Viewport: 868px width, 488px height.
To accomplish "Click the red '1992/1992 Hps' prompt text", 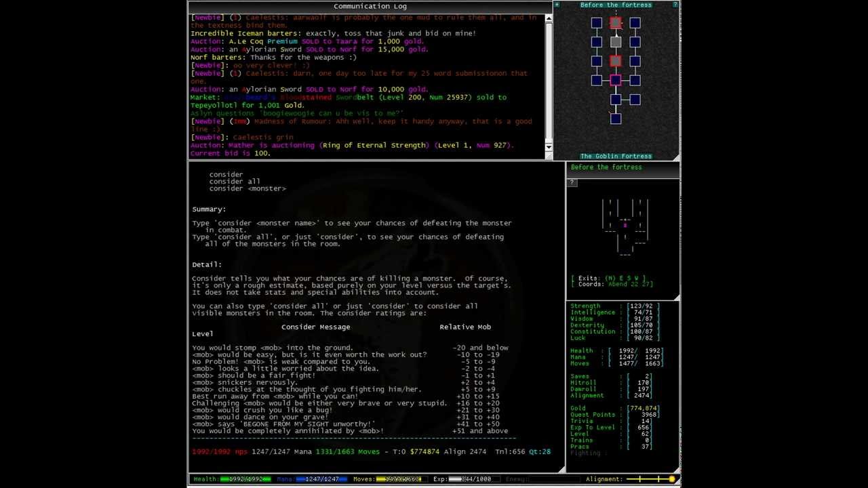I will point(220,451).
